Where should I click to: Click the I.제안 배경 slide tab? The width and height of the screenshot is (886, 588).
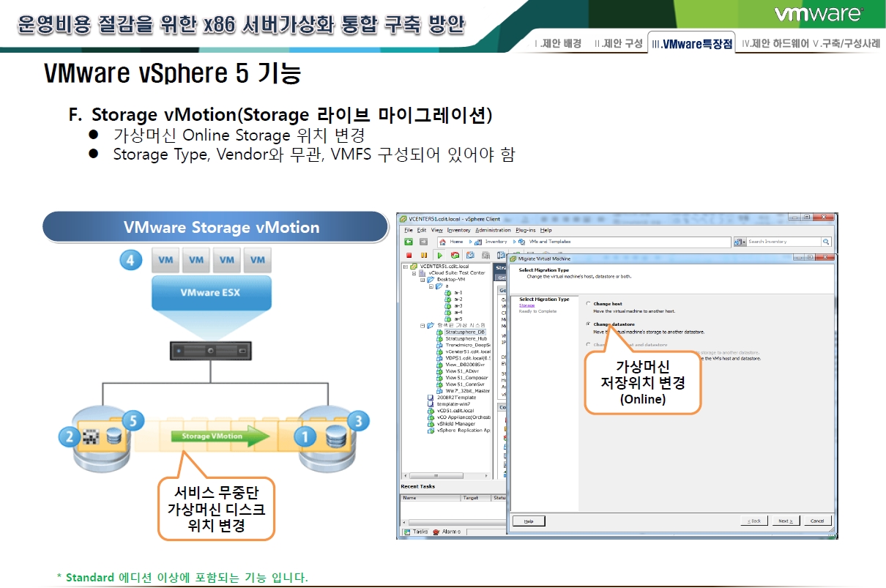tap(559, 44)
